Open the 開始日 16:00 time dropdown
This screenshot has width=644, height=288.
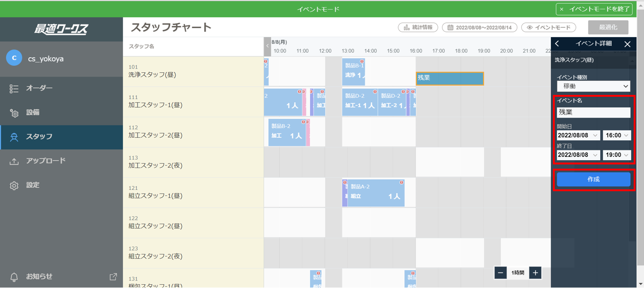click(x=617, y=135)
